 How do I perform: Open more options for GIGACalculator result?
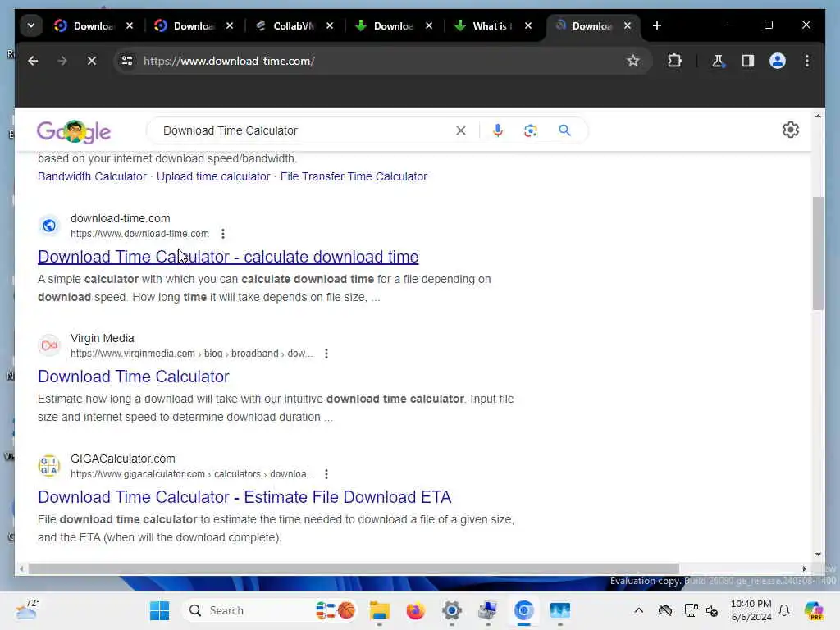point(326,474)
